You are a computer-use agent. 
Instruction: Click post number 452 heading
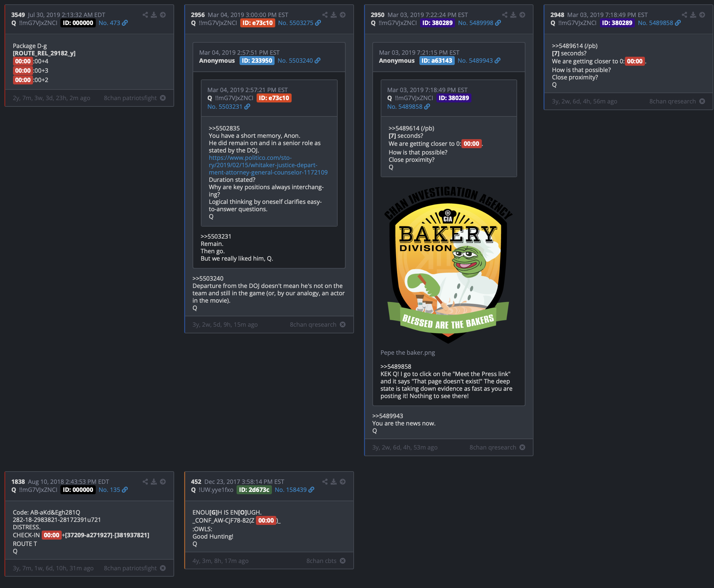[x=196, y=482]
